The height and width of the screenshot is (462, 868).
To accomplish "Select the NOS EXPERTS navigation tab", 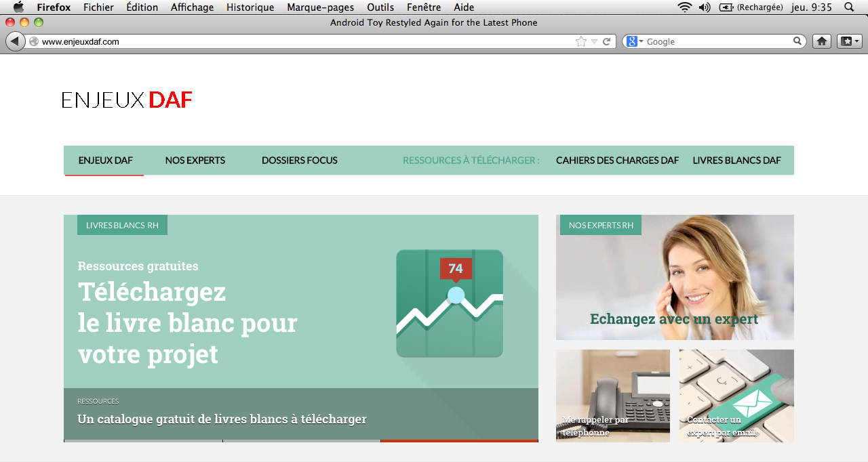I will click(195, 161).
